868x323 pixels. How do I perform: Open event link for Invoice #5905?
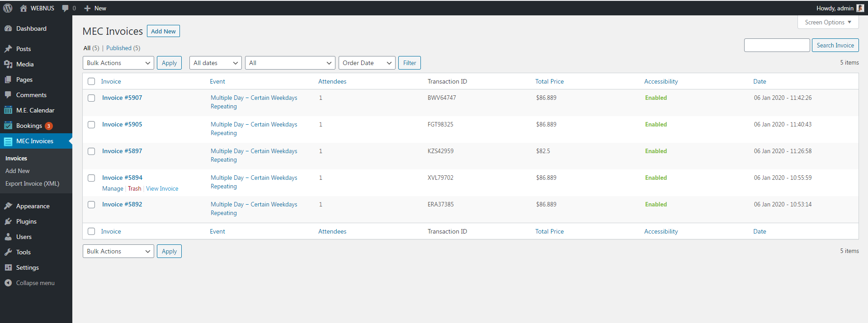click(254, 129)
